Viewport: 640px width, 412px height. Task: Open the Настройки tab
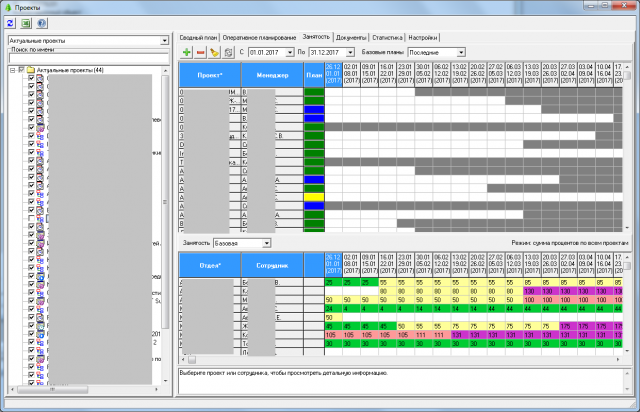pos(423,38)
